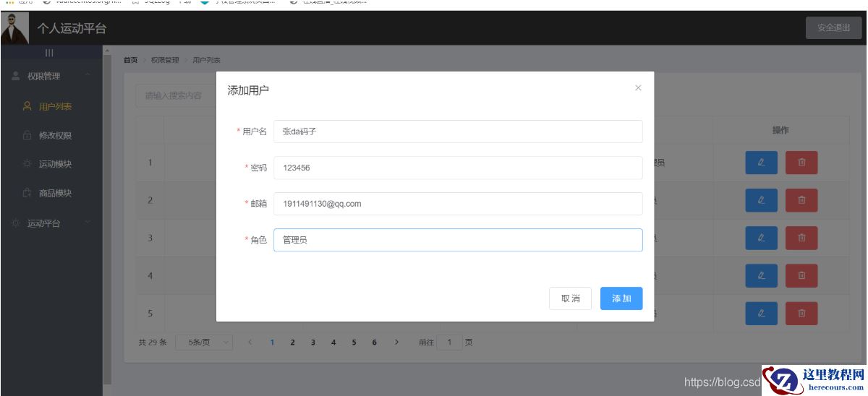Viewport: 868px width, 396px height.
Task: Click the delete icon in row 3
Action: click(801, 238)
